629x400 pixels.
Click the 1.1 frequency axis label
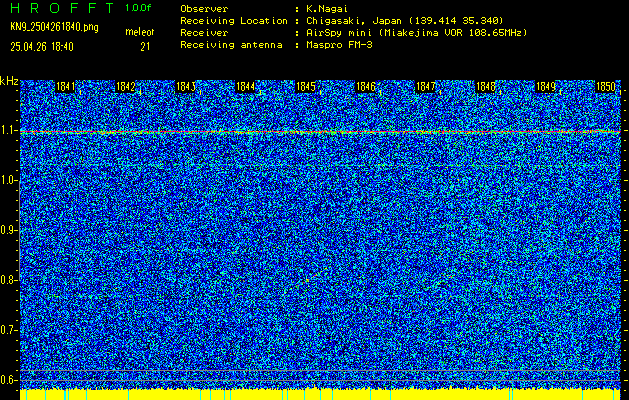[x=7, y=131]
